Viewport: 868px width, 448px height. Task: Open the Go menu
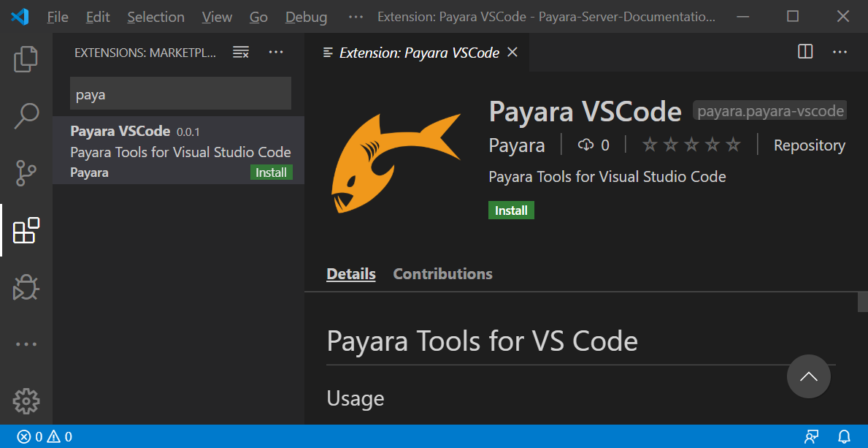click(x=258, y=16)
